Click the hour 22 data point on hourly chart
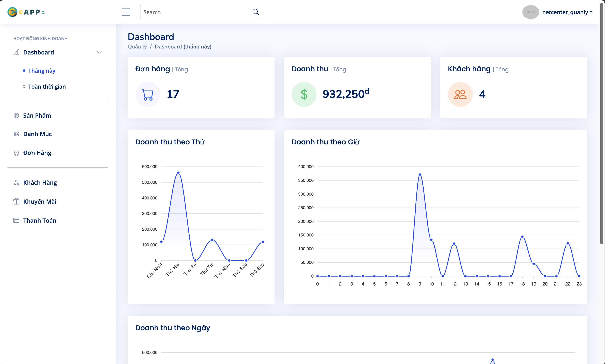 click(x=568, y=243)
